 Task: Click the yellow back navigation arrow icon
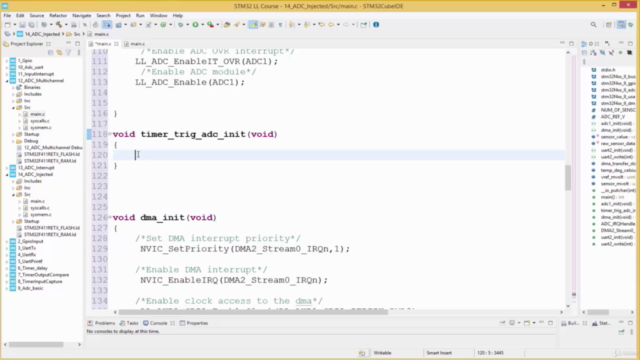tap(331, 25)
